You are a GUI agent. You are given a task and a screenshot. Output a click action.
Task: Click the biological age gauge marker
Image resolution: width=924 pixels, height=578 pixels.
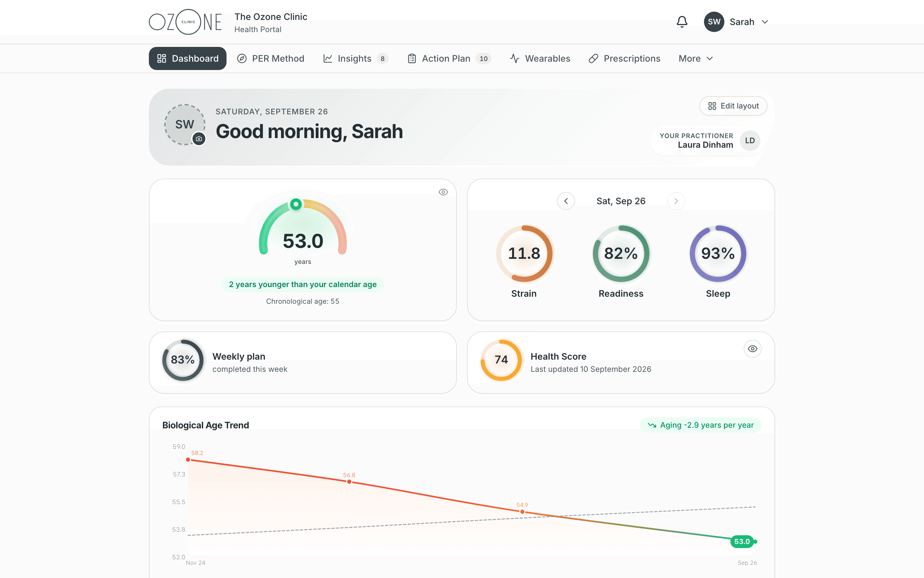296,204
